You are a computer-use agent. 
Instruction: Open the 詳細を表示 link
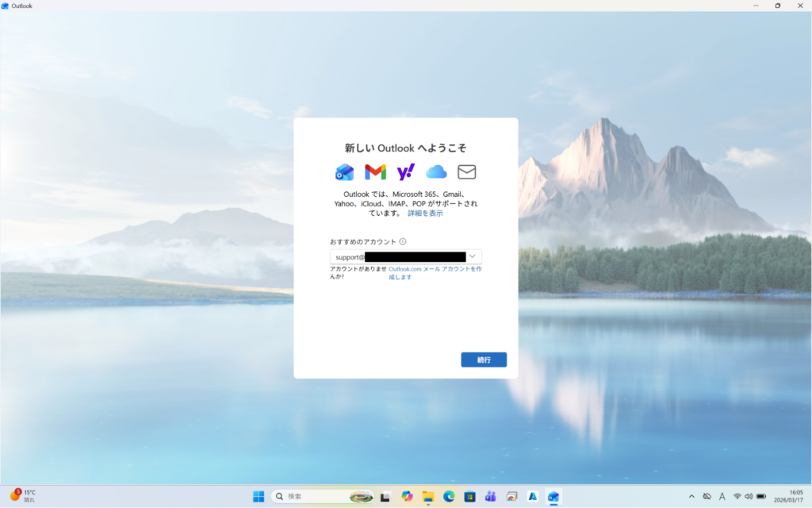click(x=426, y=214)
